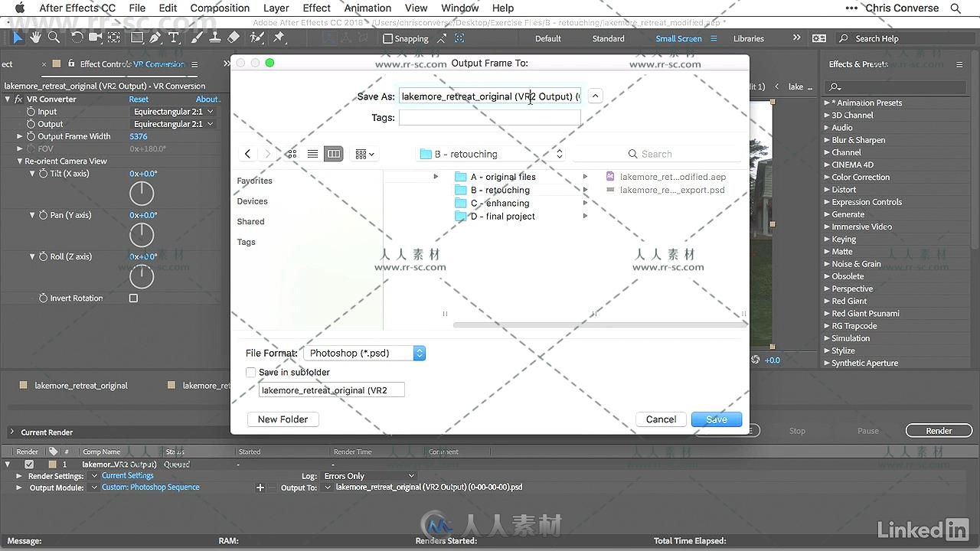Select the Puppet Pin tool

click(279, 37)
